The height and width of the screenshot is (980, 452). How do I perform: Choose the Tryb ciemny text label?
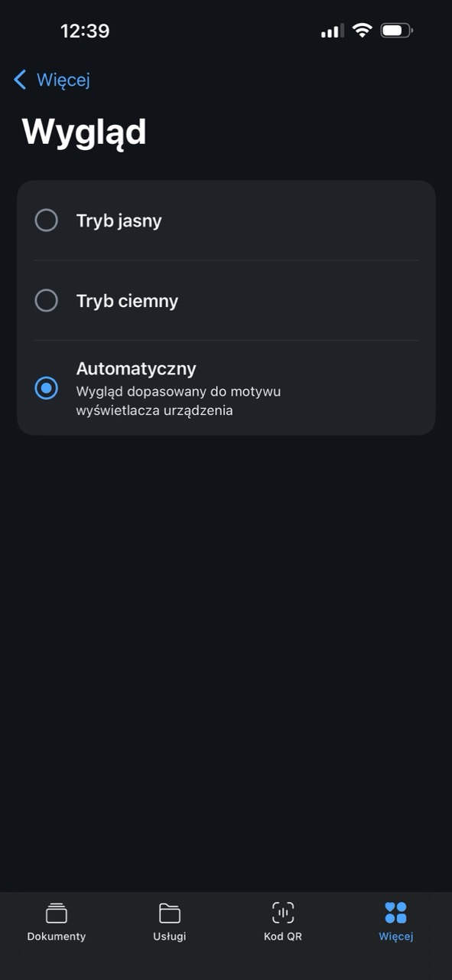127,301
